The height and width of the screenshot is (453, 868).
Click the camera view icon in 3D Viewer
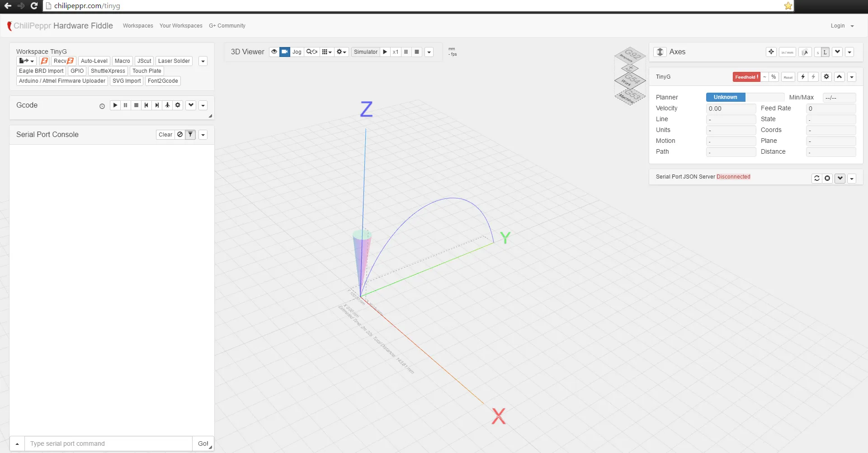tap(284, 52)
